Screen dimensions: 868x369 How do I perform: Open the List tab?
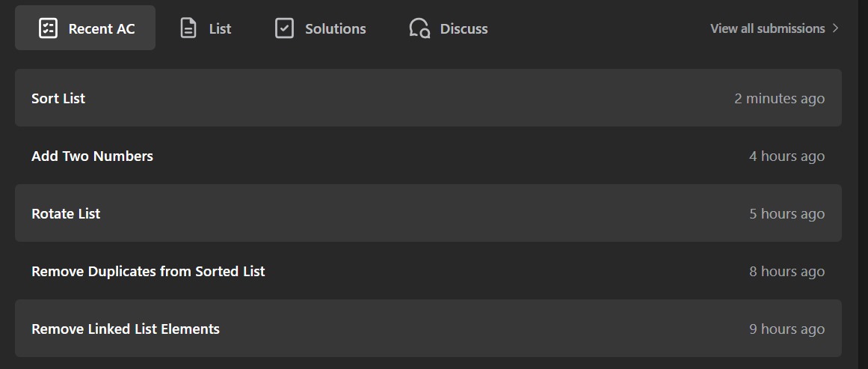tap(206, 28)
